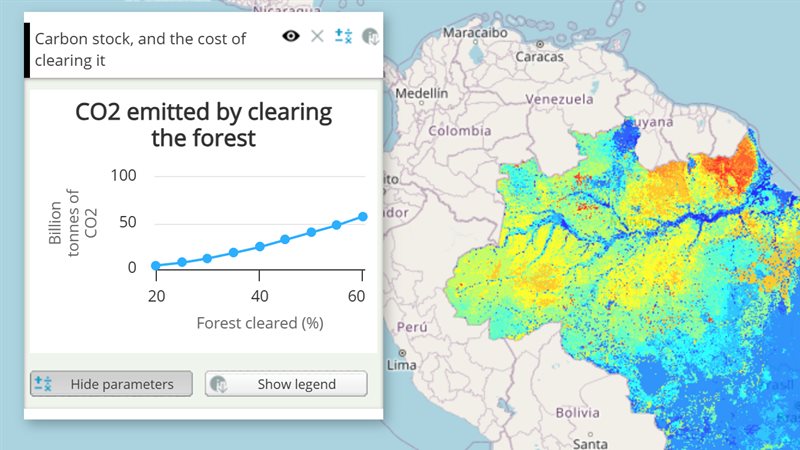Remove the Carbon stock layer with the X icon
800x450 pixels.
pyautogui.click(x=317, y=36)
